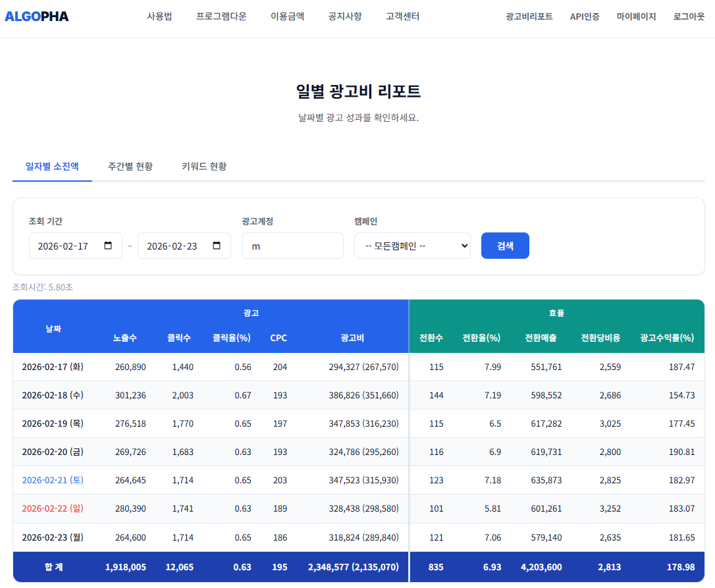Image resolution: width=715 pixels, height=588 pixels.
Task: Click the 광고계정 input field containing 'm'
Action: coord(292,245)
